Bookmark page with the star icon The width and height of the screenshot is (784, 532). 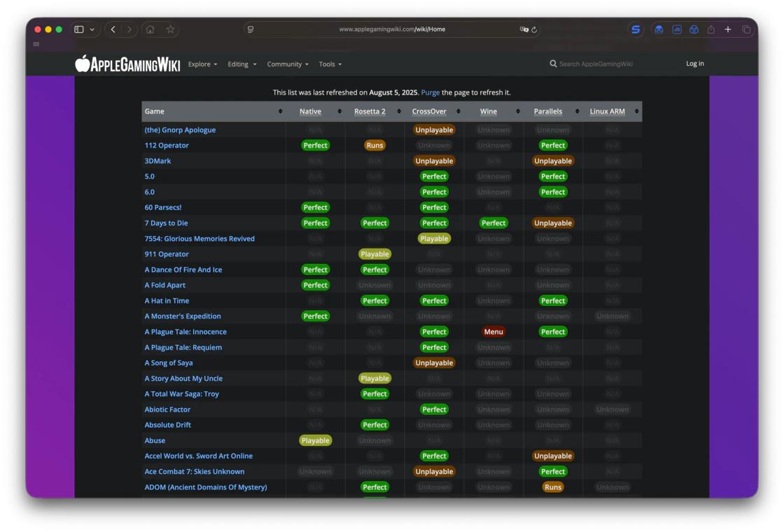tap(170, 29)
